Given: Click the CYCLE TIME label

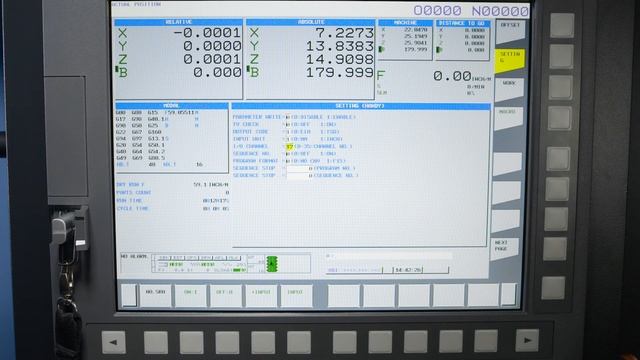Looking at the screenshot, I should coord(133,209).
